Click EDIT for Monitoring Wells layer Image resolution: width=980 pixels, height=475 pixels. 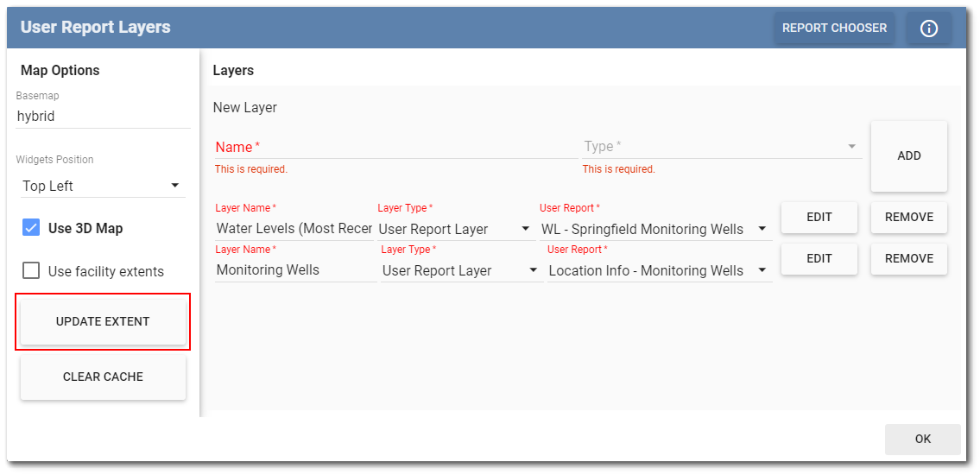point(819,259)
